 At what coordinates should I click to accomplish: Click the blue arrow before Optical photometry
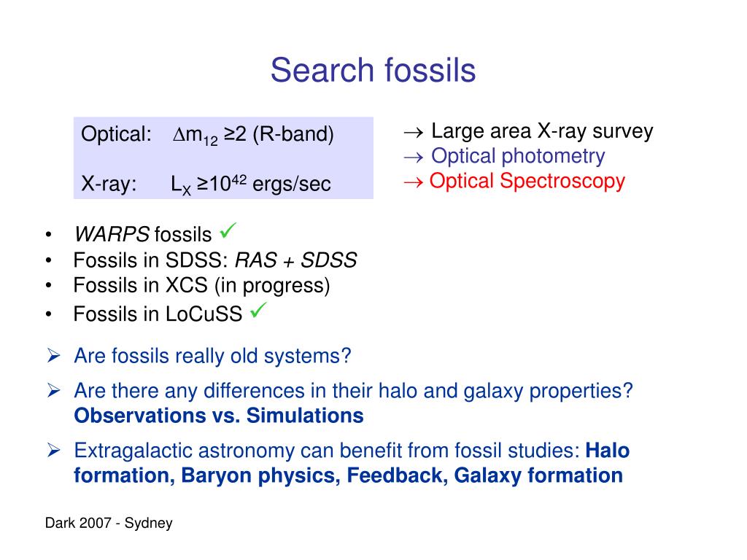pos(413,157)
